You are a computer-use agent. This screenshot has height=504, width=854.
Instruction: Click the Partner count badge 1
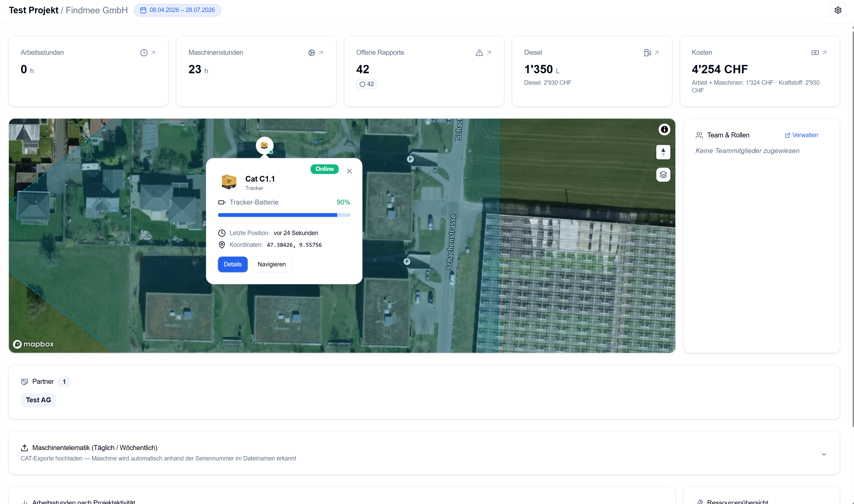click(x=64, y=382)
